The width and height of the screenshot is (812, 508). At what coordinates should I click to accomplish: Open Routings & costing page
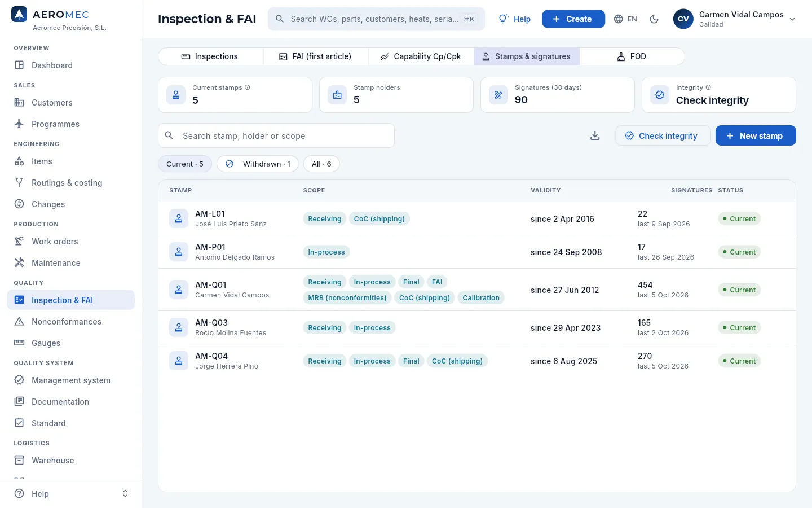70,183
